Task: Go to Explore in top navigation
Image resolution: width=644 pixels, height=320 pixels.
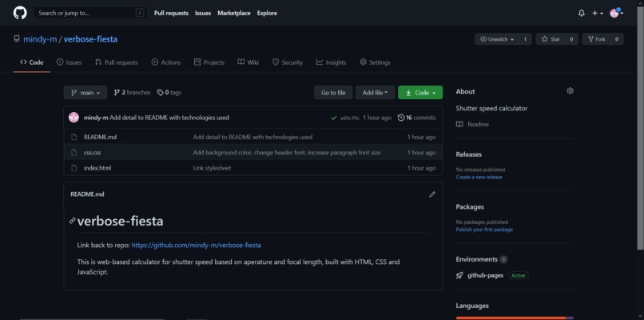Action: click(267, 13)
